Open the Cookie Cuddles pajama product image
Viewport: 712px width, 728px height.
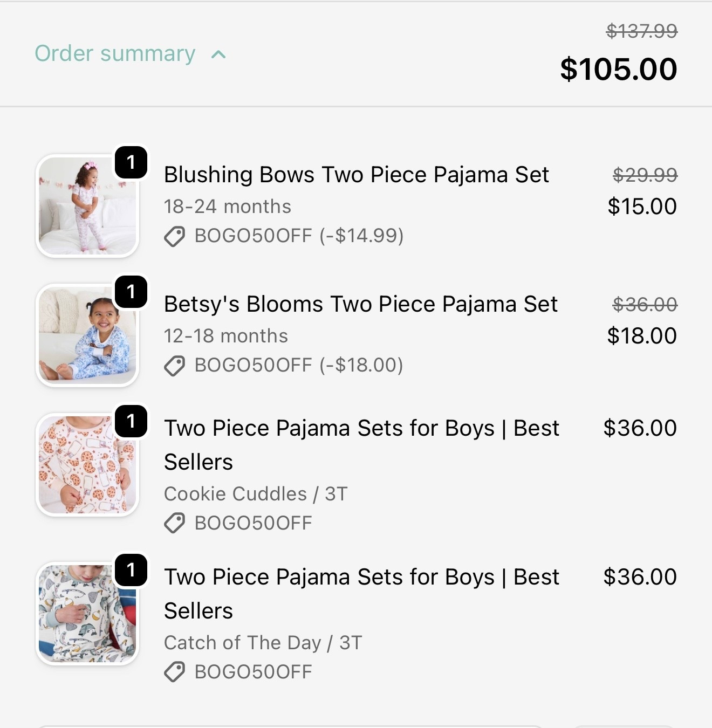[x=87, y=464]
